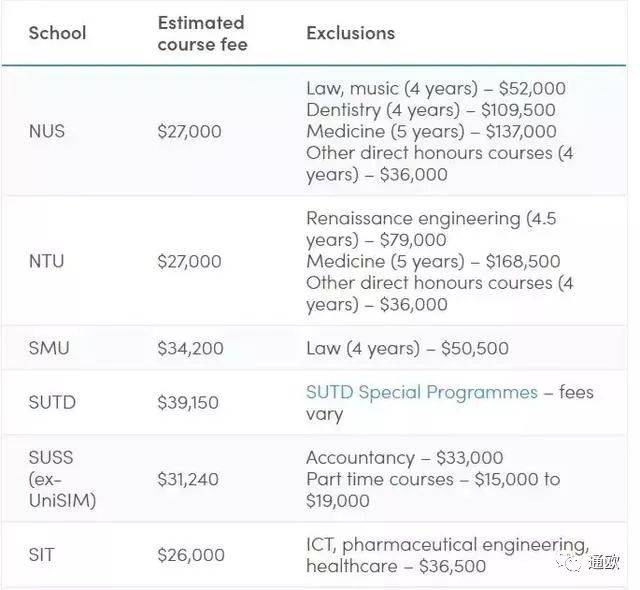This screenshot has width=640, height=590.
Task: Select the SUTD school cell
Action: tap(52, 403)
